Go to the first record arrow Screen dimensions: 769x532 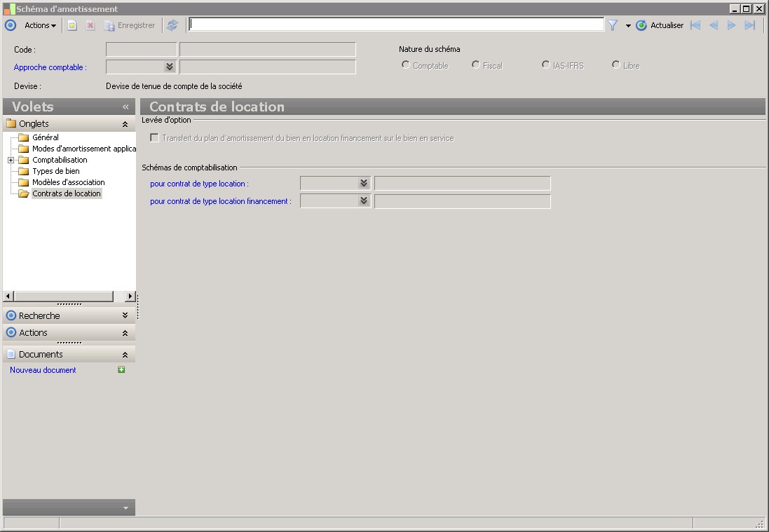coord(695,25)
